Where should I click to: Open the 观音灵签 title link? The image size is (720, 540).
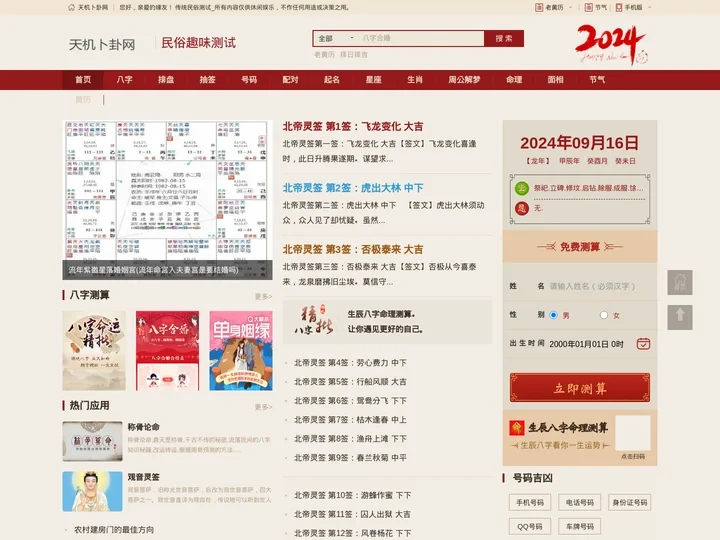coord(143,477)
